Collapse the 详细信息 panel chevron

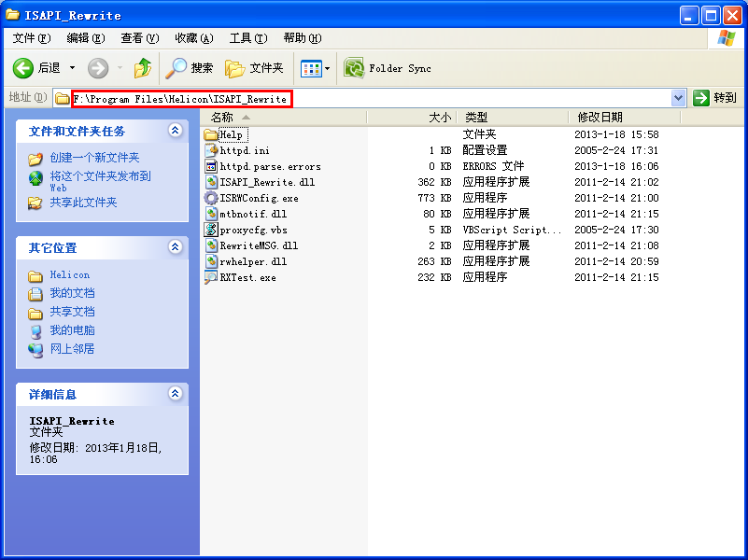(x=175, y=393)
